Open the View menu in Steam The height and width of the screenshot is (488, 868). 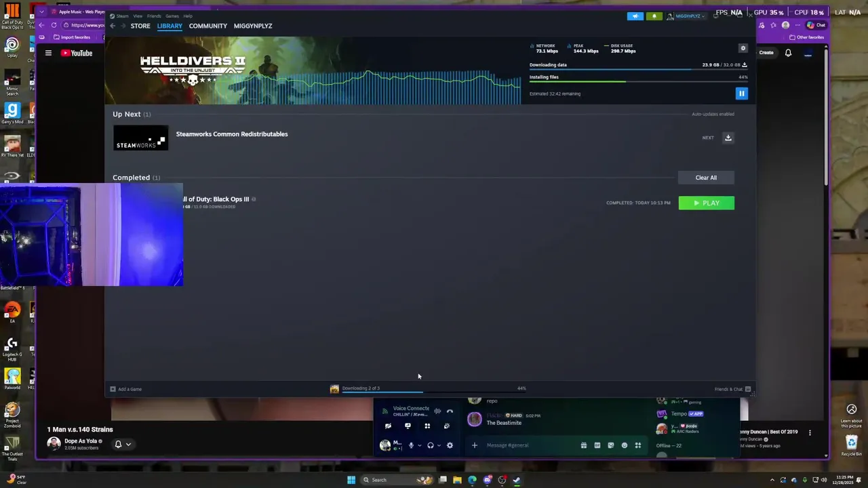point(138,16)
